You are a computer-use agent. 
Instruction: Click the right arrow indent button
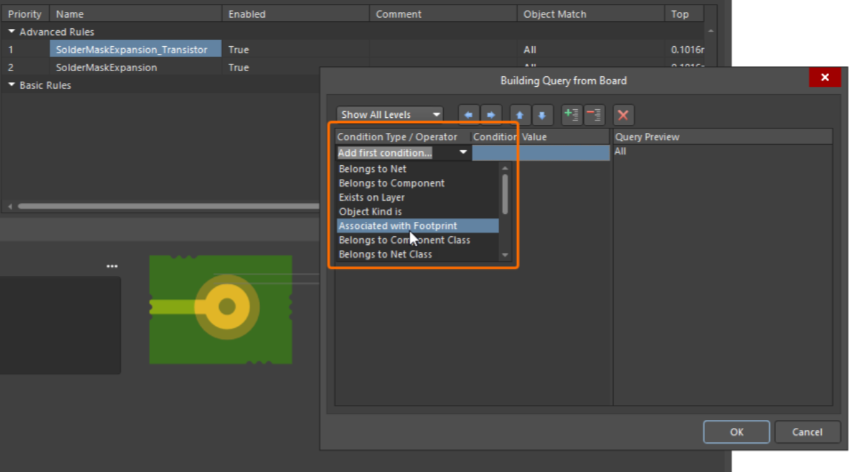coord(491,115)
